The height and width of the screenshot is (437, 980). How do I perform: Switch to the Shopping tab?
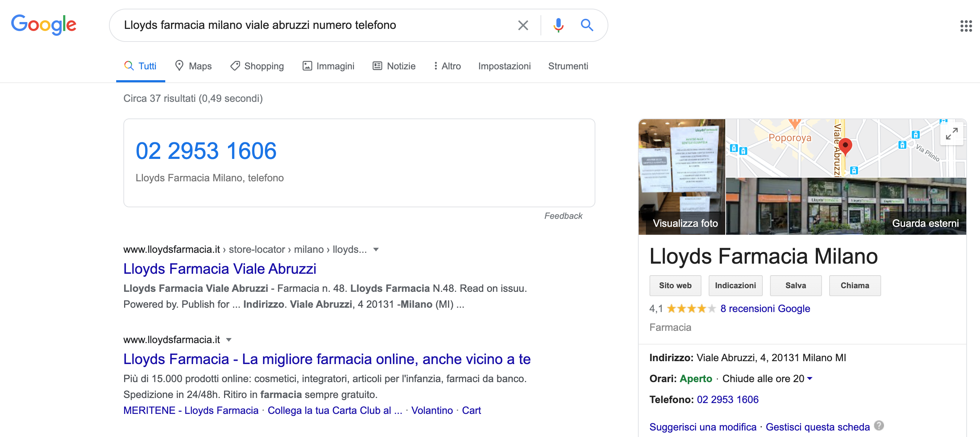tap(257, 66)
